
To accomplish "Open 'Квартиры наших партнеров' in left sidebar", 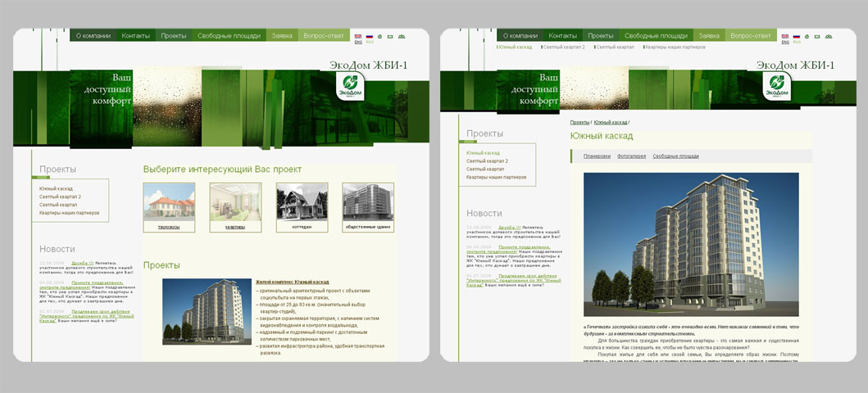I will [x=69, y=213].
